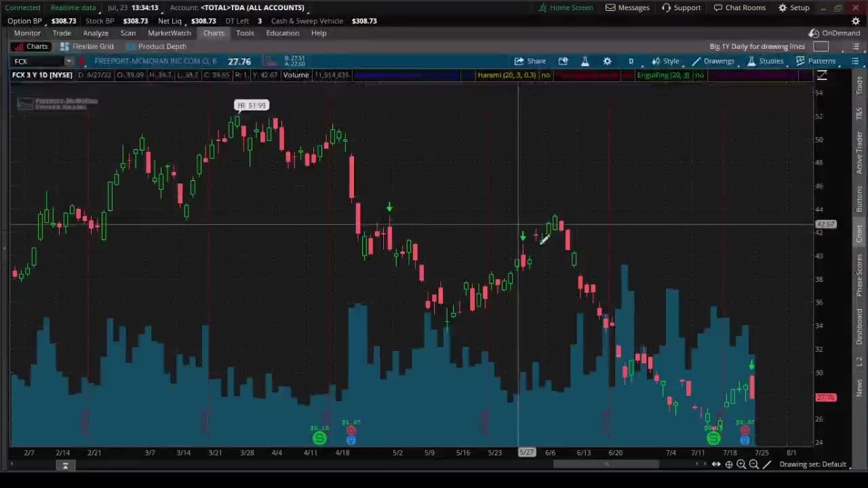Expand Account selector dropdown
The height and width of the screenshot is (488, 868).
point(252,7)
